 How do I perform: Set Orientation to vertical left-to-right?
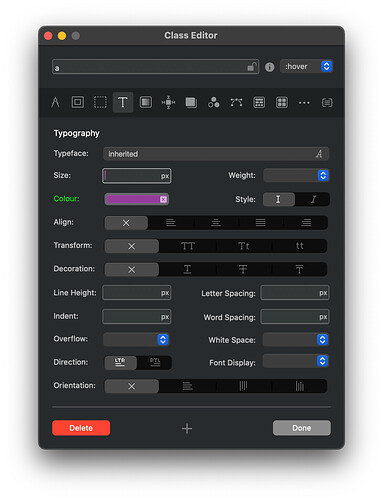[x=300, y=386]
